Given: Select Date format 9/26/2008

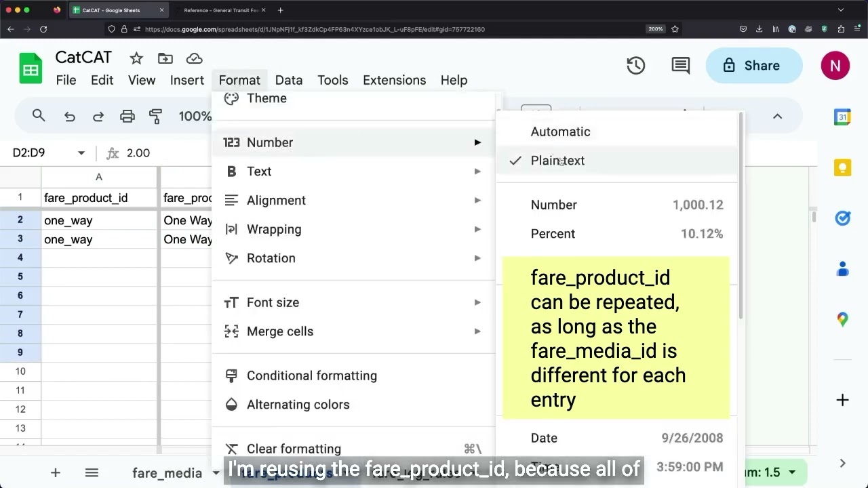Looking at the screenshot, I should [616, 438].
